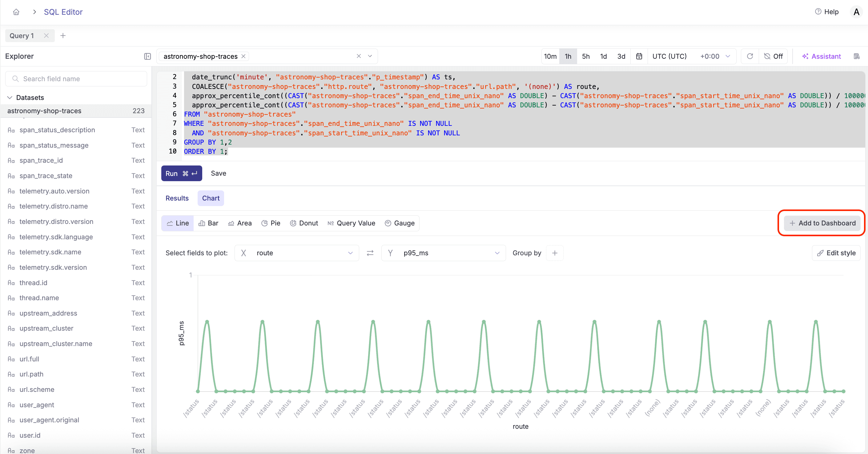Add the chart to a dashboard

pos(822,223)
